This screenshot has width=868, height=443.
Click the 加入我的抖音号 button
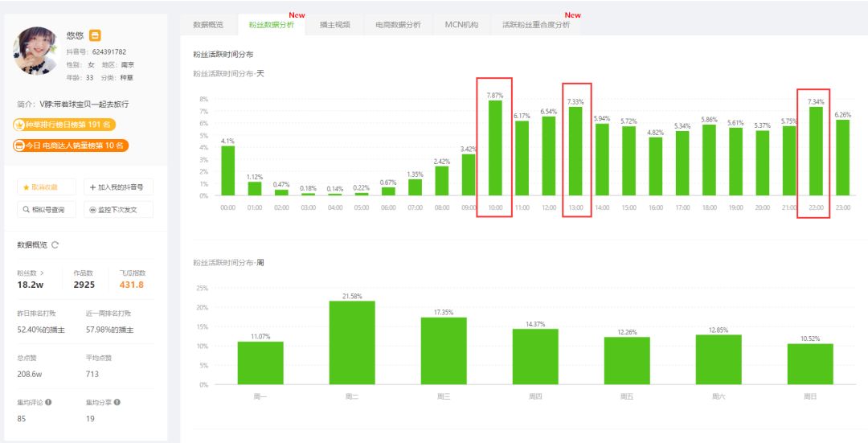118,187
